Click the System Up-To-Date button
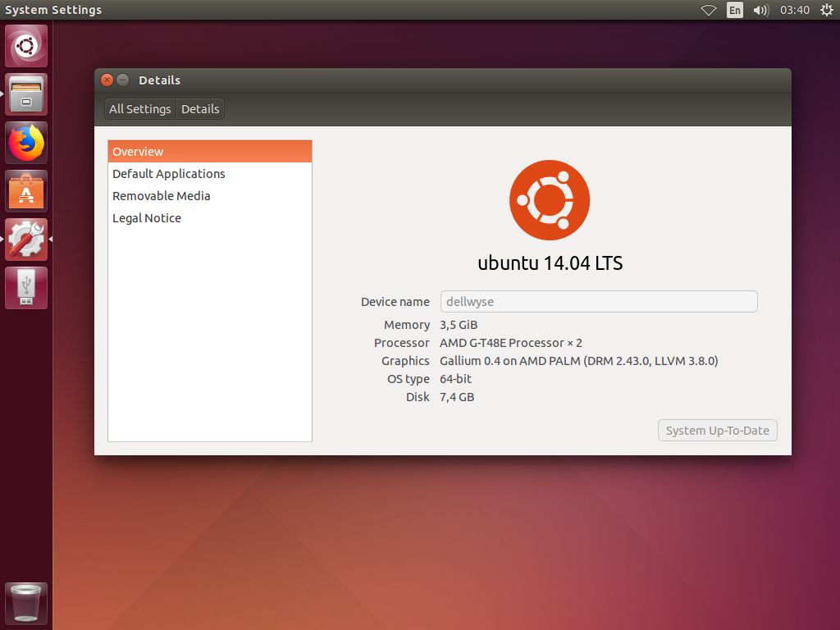 pos(717,430)
